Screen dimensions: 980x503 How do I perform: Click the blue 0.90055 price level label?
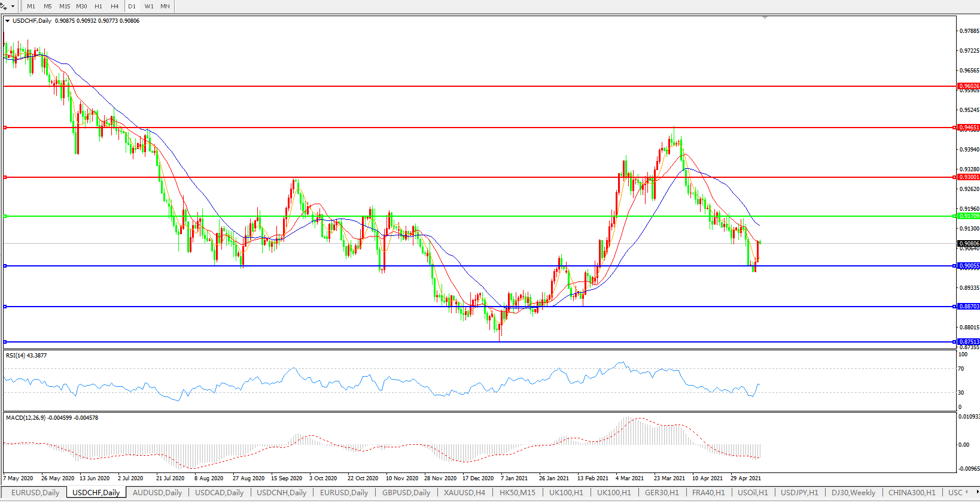click(x=969, y=266)
